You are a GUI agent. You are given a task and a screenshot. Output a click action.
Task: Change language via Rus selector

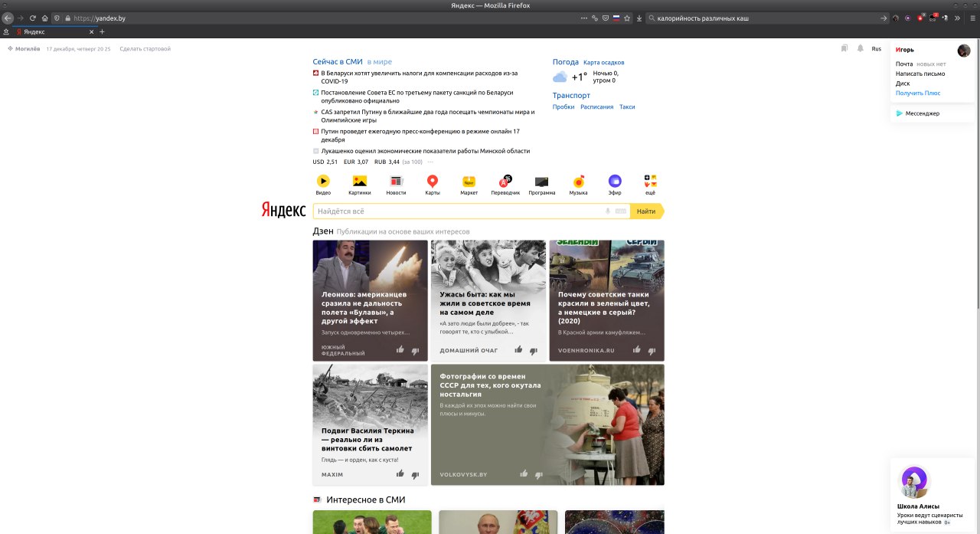[x=876, y=48]
